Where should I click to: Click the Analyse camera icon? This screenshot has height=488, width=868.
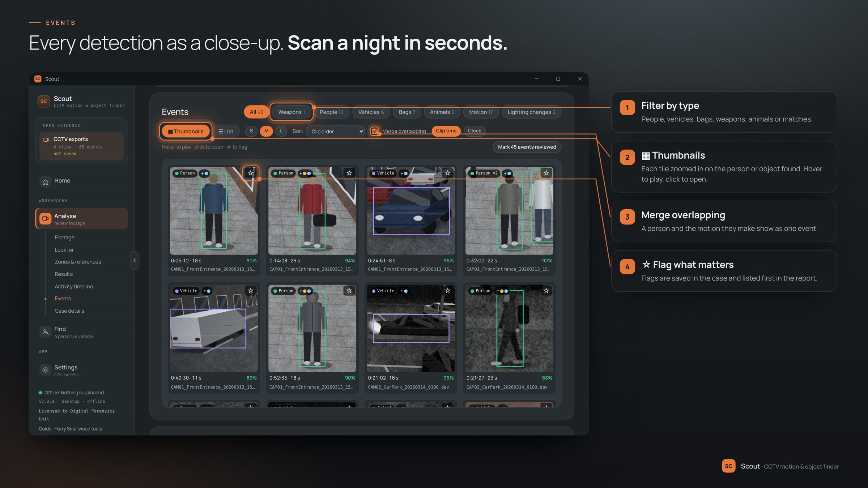pos(45,218)
